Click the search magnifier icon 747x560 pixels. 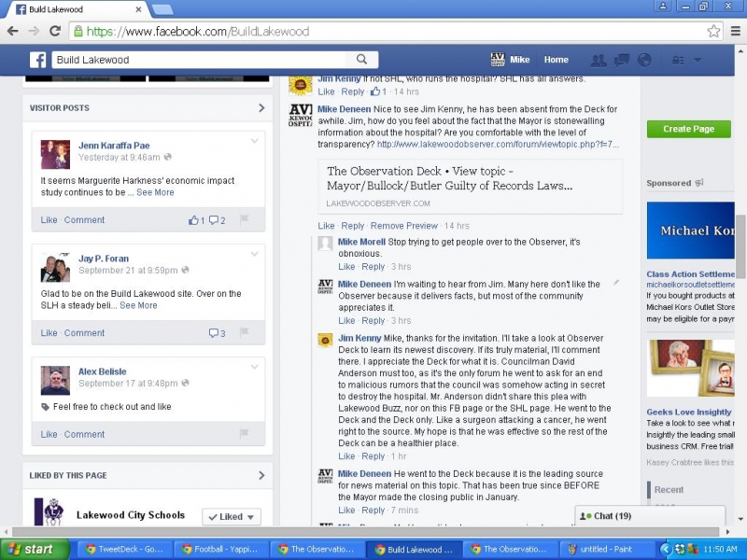[361, 60]
